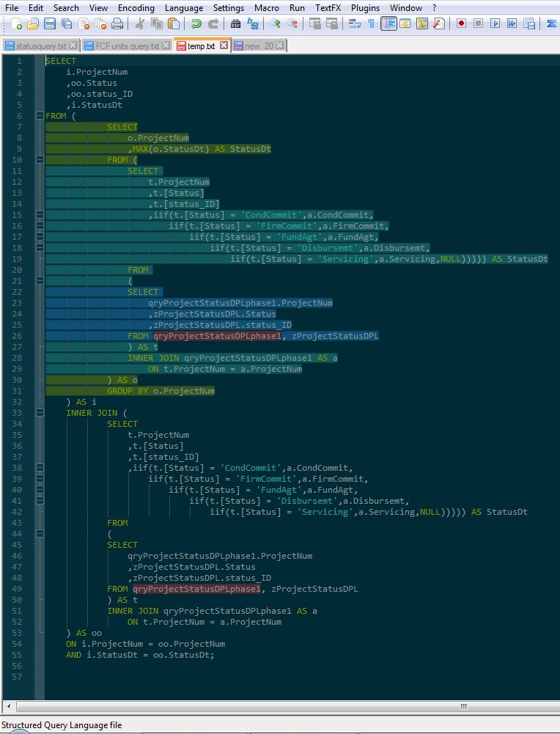Close the new 20 tab

click(280, 45)
